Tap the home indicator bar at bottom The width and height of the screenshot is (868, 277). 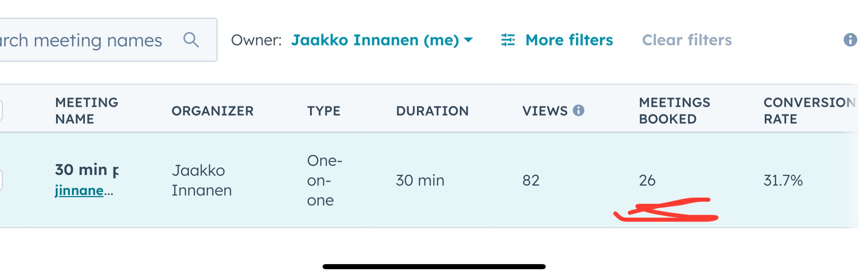pos(434,266)
